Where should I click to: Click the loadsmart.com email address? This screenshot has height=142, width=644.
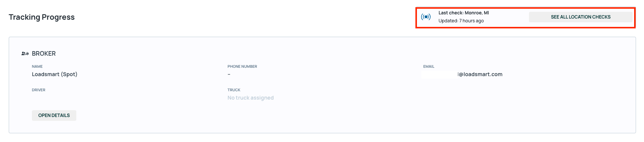(480, 74)
